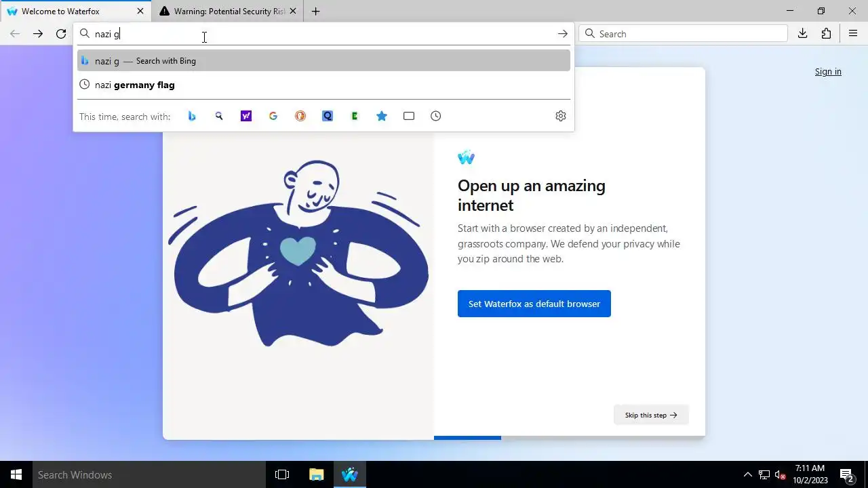Open search settings gear icon
Image resolution: width=868 pixels, height=488 pixels.
561,116
